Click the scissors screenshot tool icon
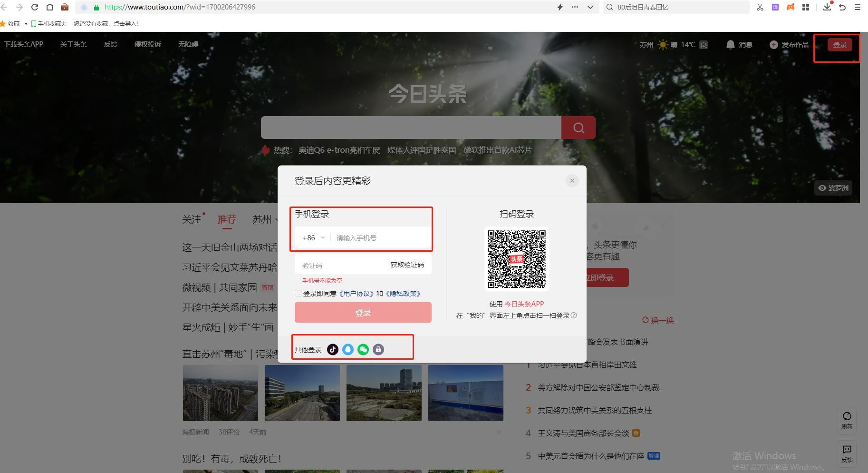The height and width of the screenshot is (473, 868). [760, 7]
